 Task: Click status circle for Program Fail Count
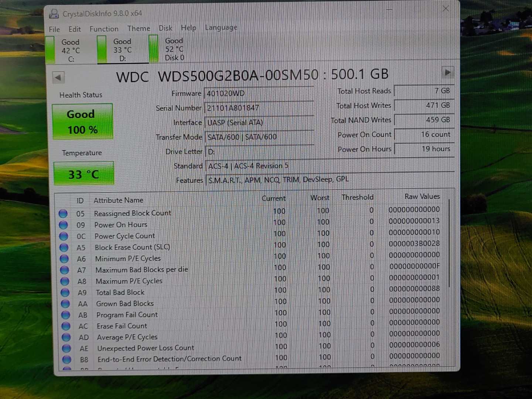66,315
